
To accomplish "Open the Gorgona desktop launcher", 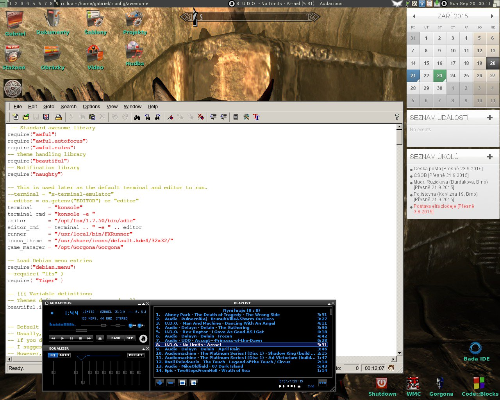I will [440, 387].
